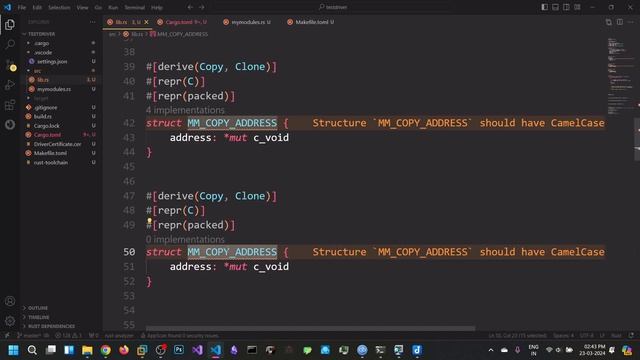Collapse the TESTDRIVER root folder
640x360 pixels.
[x=40, y=34]
